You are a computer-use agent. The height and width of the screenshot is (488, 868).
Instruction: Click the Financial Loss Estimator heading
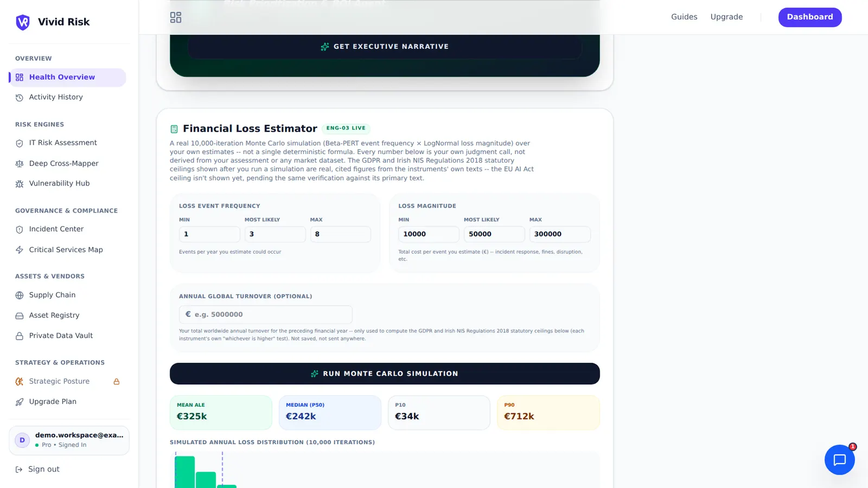(250, 129)
